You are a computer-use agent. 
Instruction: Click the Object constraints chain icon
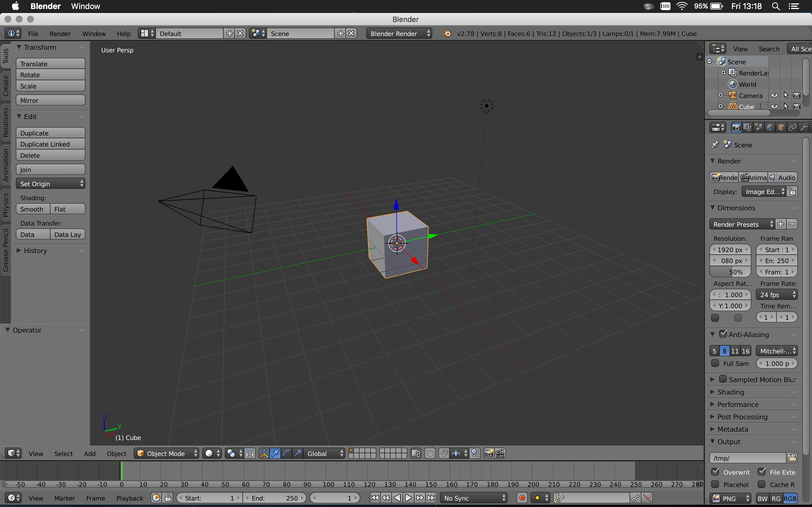[x=792, y=127]
